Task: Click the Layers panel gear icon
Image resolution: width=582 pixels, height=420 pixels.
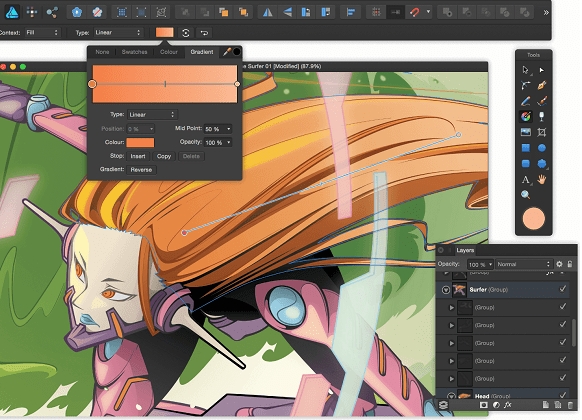Action: tap(559, 264)
